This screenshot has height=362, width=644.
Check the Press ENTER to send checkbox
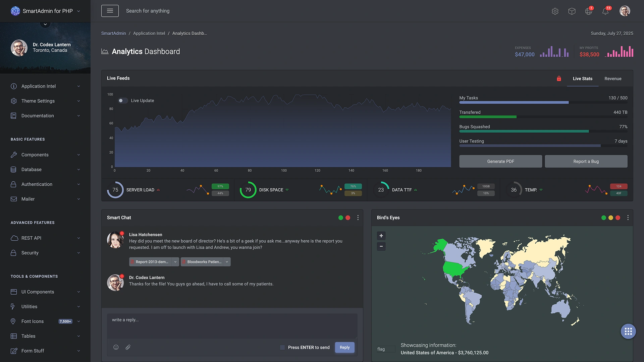[x=282, y=348]
